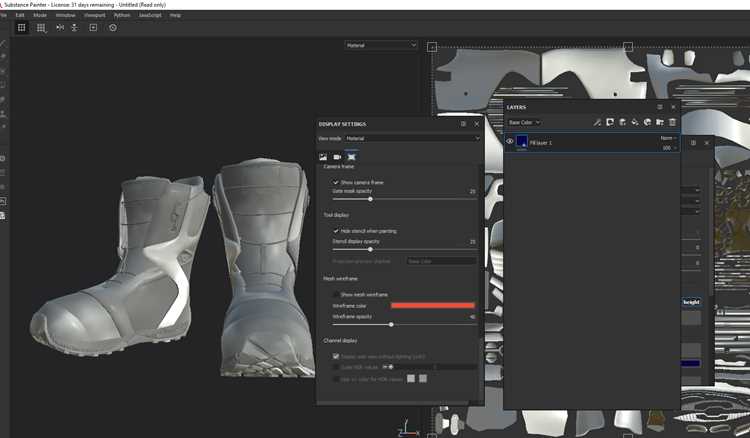Open the Python menu
The width and height of the screenshot is (750, 438).
point(122,15)
